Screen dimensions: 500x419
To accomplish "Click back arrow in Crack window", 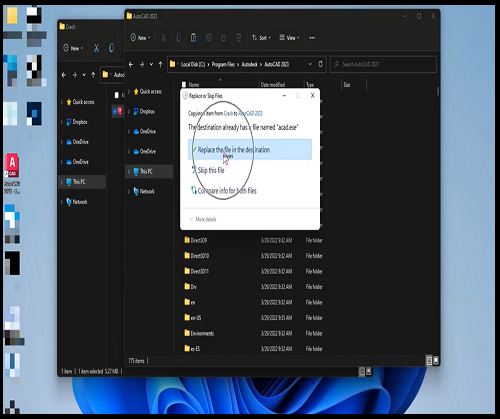I will 64,75.
